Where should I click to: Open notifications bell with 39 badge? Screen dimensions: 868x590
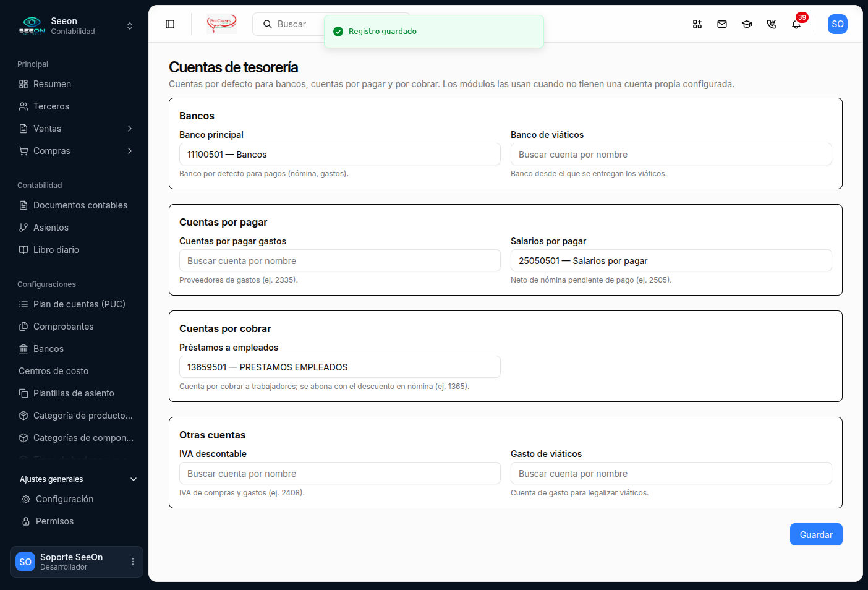coord(796,24)
